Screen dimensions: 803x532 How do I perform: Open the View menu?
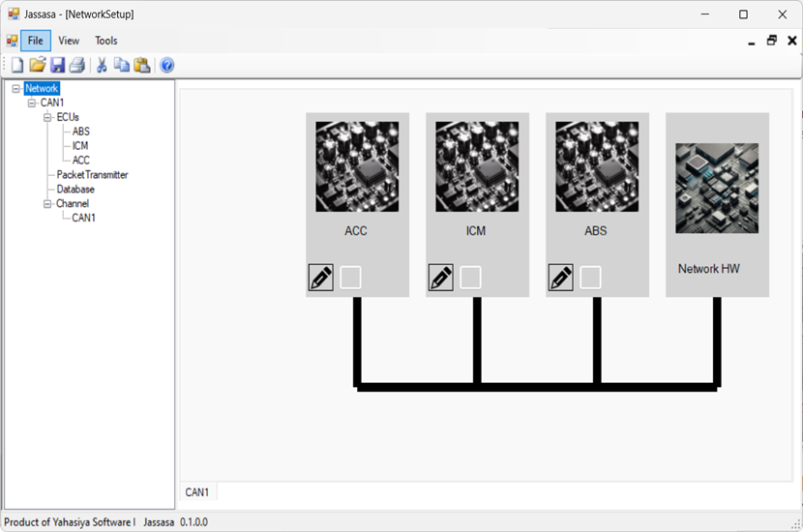69,41
